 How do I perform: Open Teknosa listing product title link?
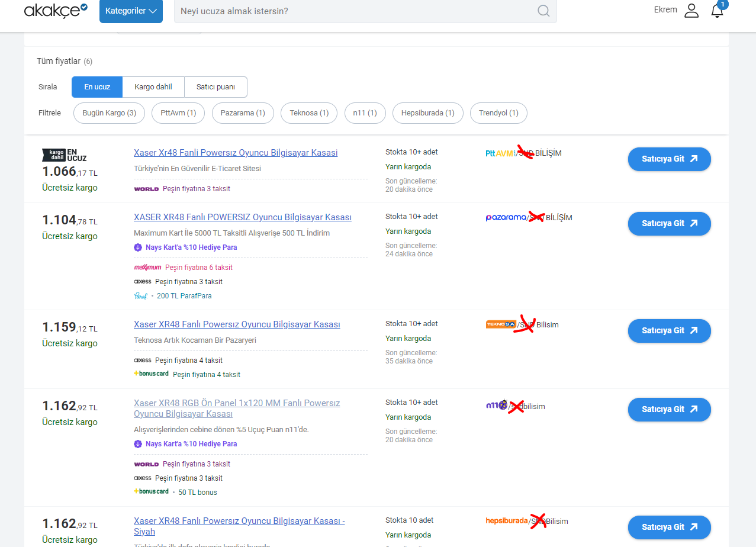coord(237,324)
